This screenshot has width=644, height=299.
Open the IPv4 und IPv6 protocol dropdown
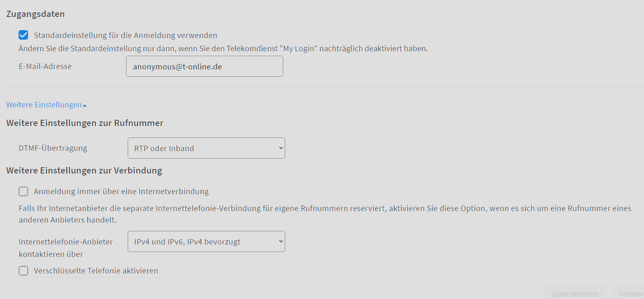coord(206,242)
